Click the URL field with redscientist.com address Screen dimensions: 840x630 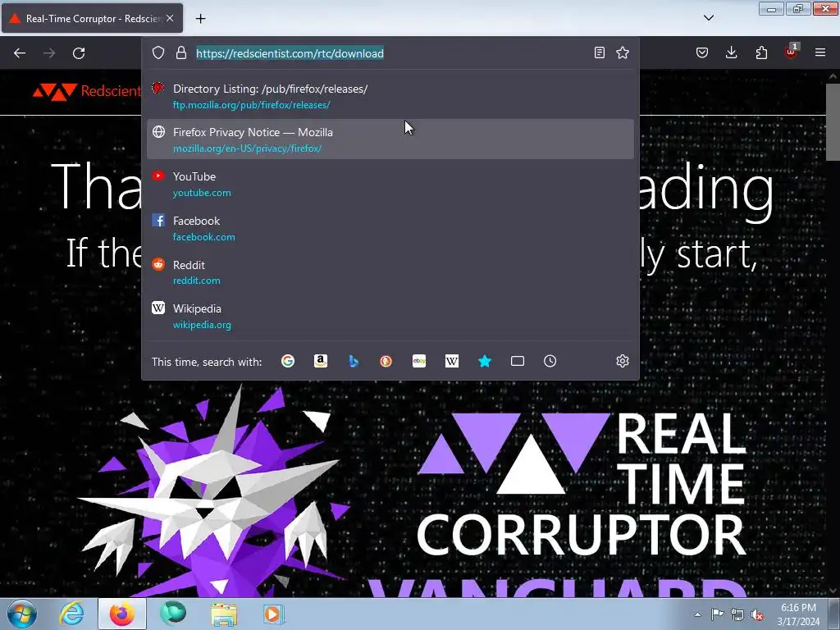[391, 53]
